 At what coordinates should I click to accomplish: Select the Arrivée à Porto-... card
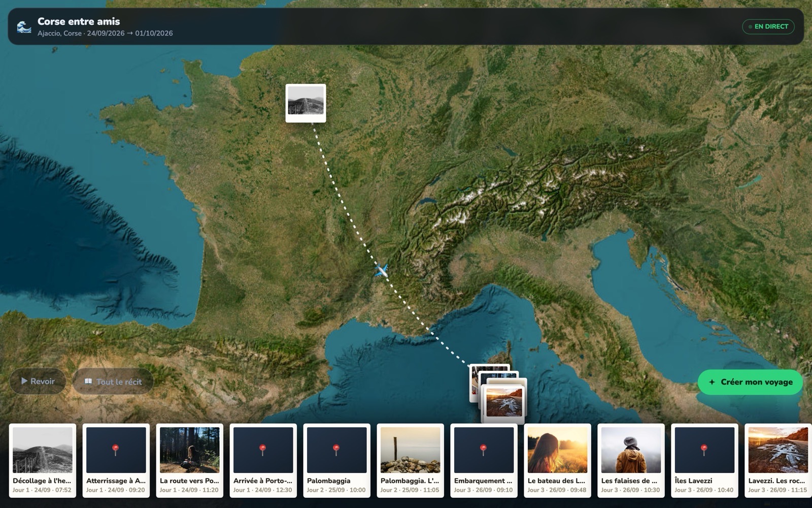coord(263,460)
